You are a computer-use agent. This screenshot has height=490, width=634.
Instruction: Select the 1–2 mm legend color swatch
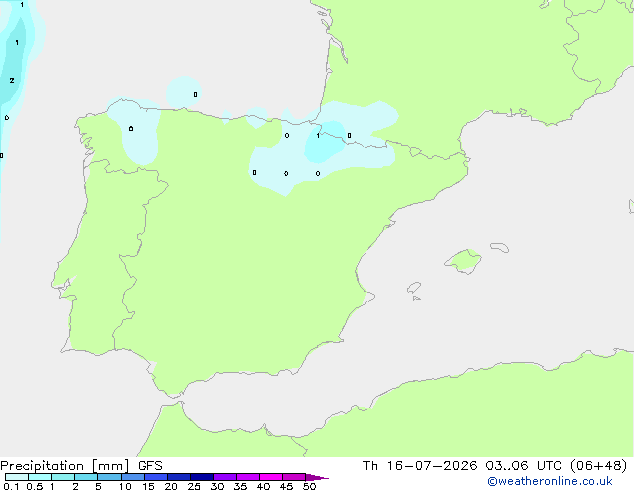pos(63,477)
